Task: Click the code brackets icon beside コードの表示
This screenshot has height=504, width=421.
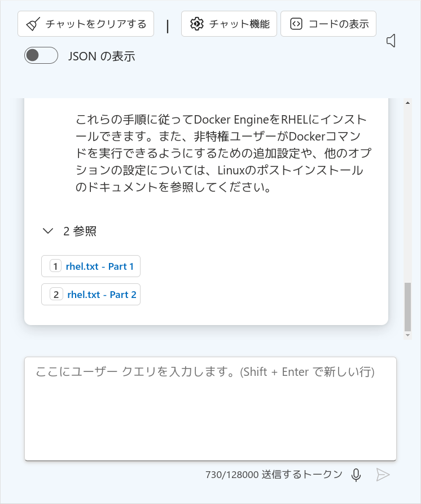Action: coord(296,24)
